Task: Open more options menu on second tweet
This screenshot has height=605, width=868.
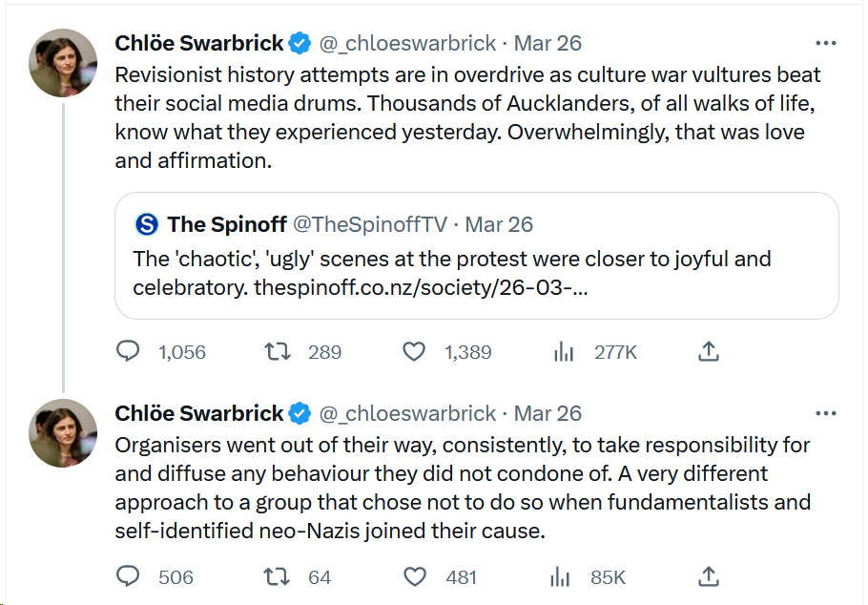Action: [826, 413]
